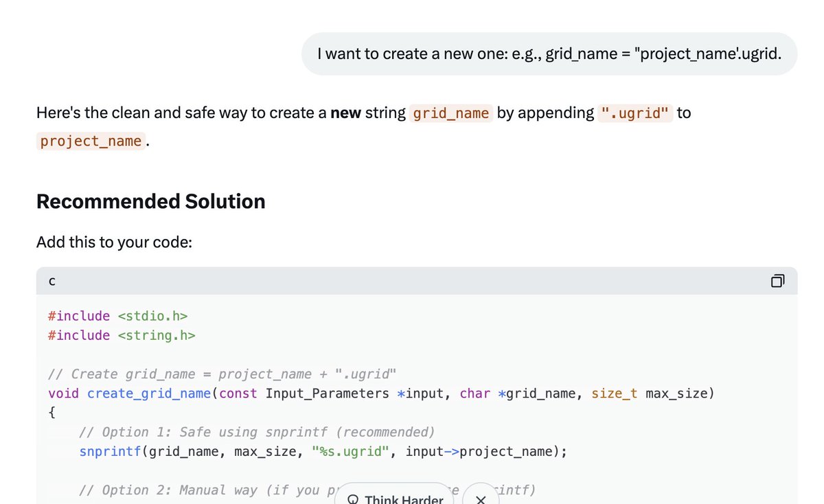Click the inline code project_name
Viewport: 824px width, 504px height.
point(91,142)
